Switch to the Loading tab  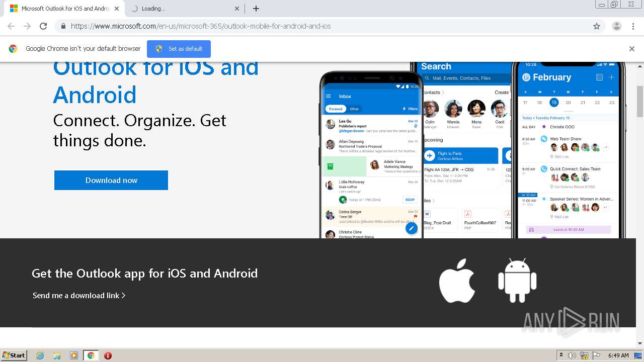[185, 9]
